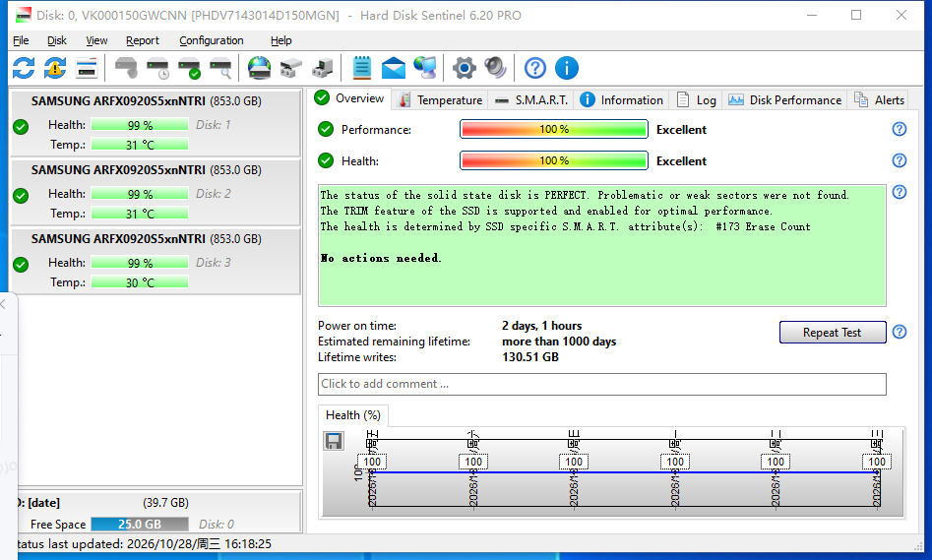Click the last 100 marker on health chart
The image size is (932, 560).
[877, 462]
